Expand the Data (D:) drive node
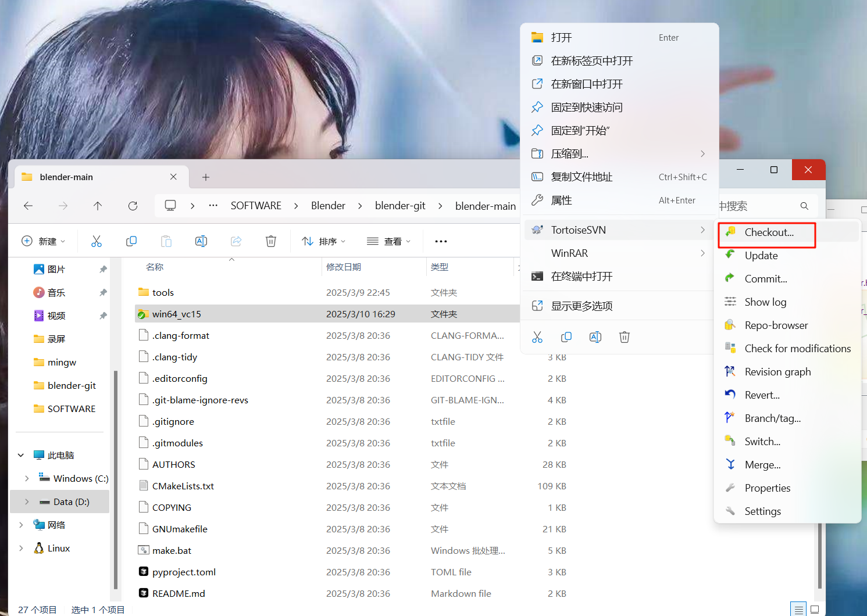 click(27, 502)
